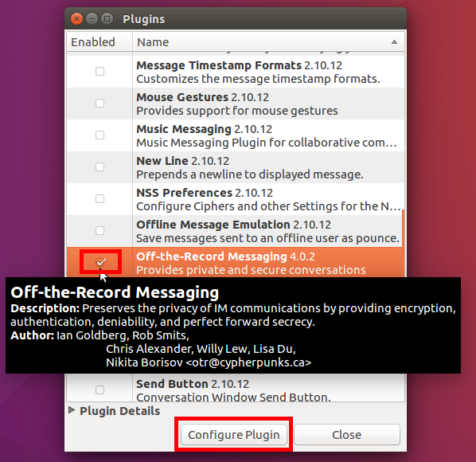Click the Close button at bottom
Viewport: 476px width, 462px height.
pyautogui.click(x=347, y=435)
